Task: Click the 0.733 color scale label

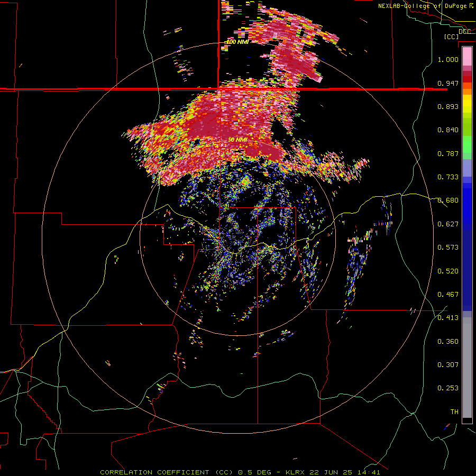Action: (448, 177)
